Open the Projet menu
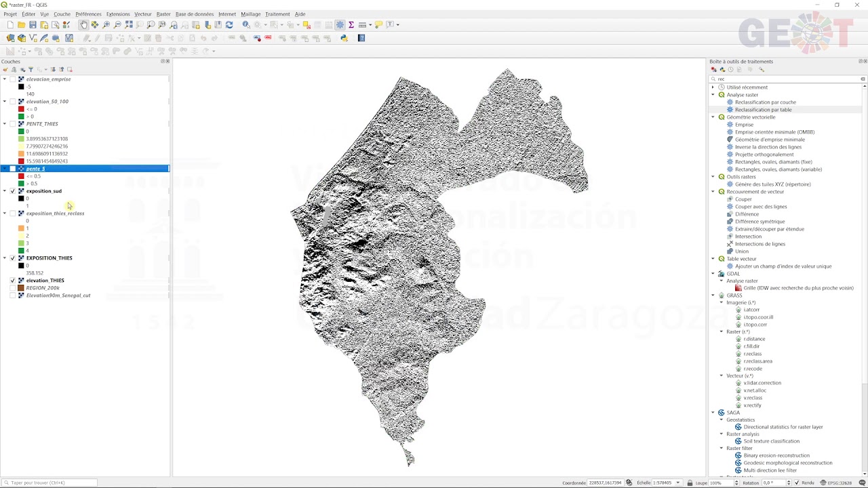This screenshot has width=868, height=488. point(10,14)
